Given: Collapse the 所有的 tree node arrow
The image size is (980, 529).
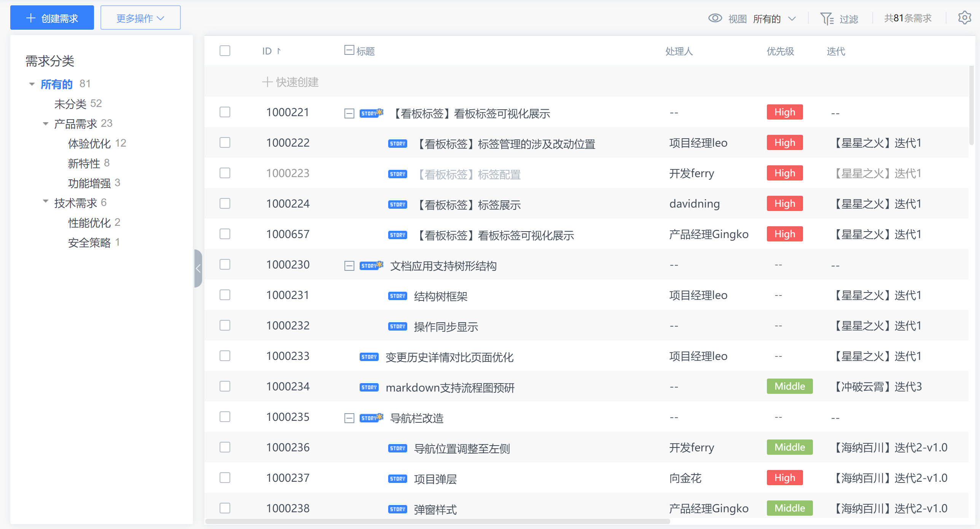Looking at the screenshot, I should [x=32, y=84].
